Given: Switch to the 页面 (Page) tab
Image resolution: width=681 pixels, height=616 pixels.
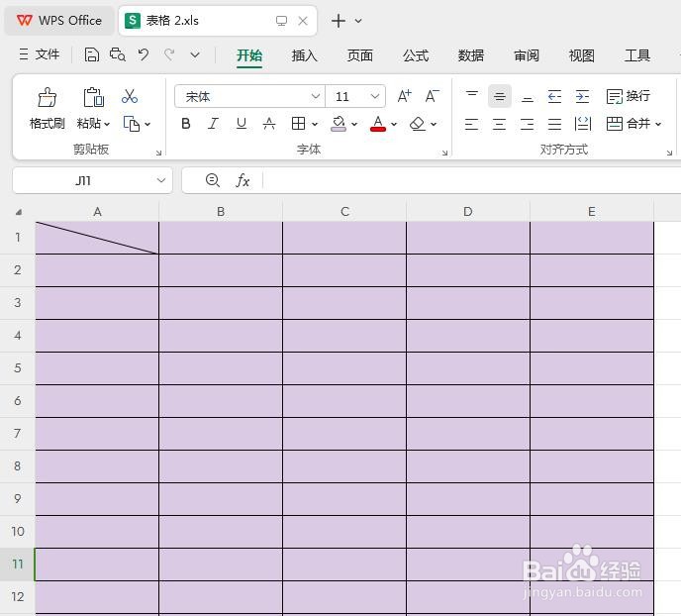Looking at the screenshot, I should (360, 55).
